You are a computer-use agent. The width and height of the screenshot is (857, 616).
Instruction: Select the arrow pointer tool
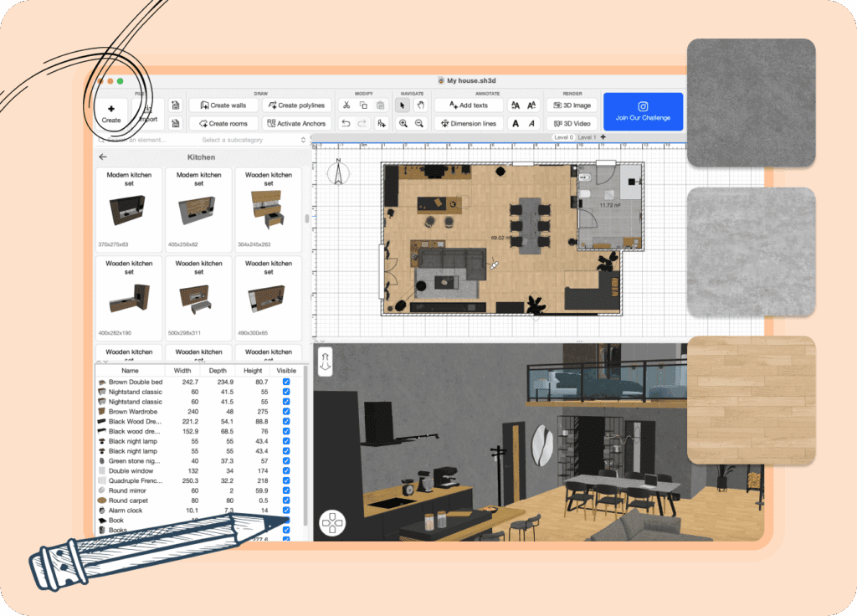(x=403, y=105)
